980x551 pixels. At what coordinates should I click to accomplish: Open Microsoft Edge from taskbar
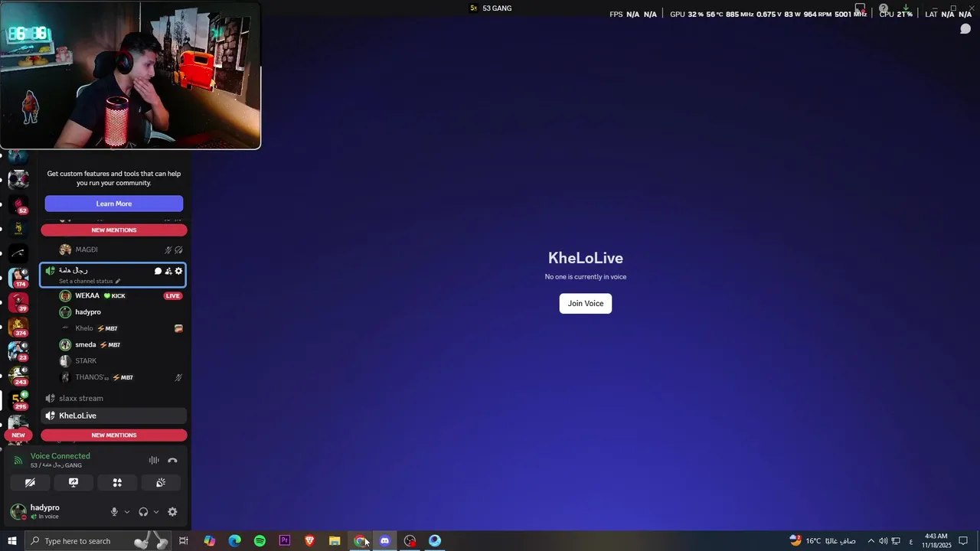pyautogui.click(x=234, y=541)
